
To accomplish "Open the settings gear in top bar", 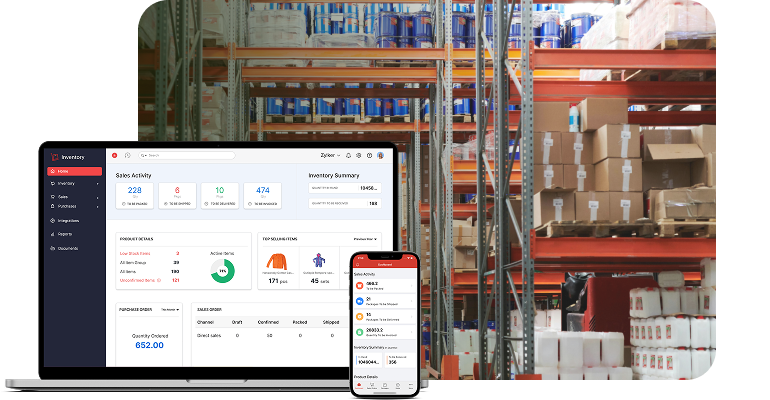I will click(x=360, y=155).
